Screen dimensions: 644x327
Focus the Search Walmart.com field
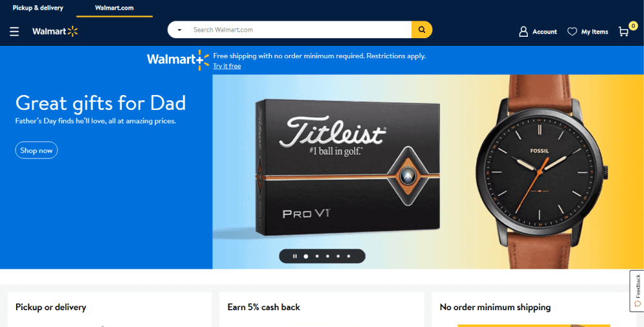(300, 30)
